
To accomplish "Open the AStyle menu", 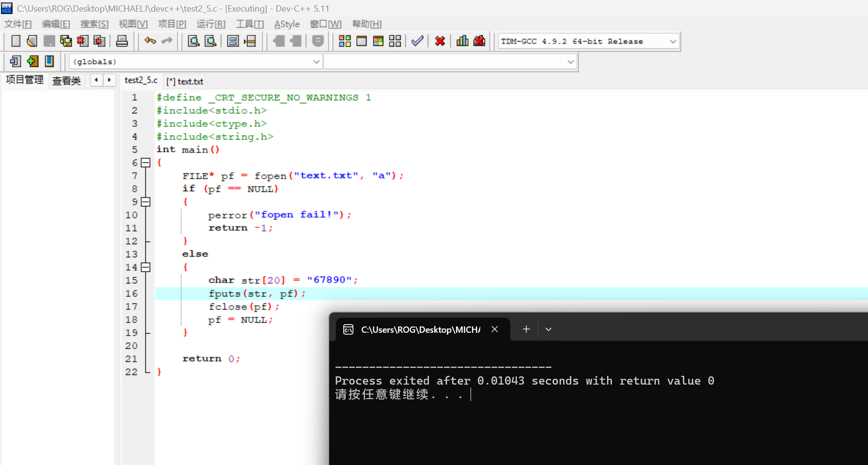I will pyautogui.click(x=287, y=24).
